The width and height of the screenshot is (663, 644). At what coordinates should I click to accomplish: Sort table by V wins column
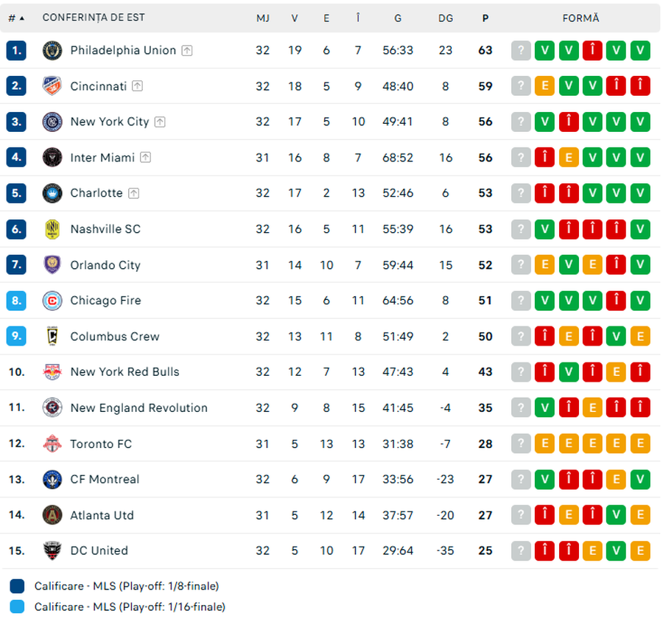pos(295,18)
